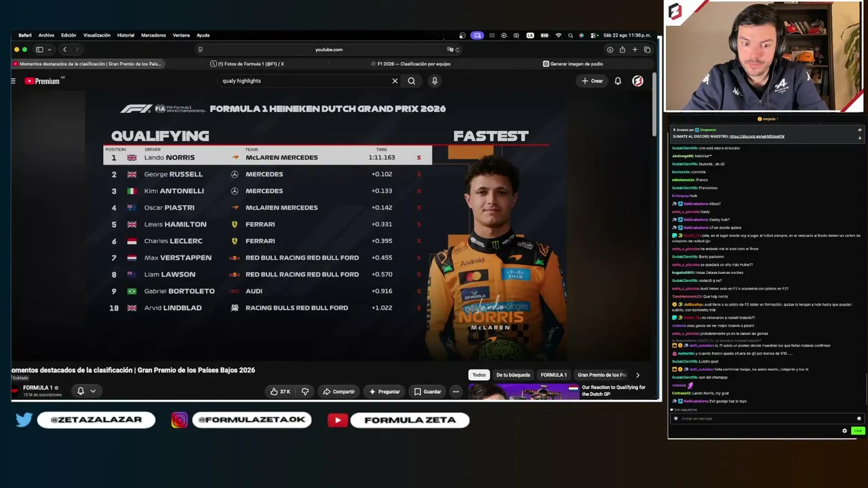This screenshot has width=868, height=488.
Task: Open the Safari downloads list
Action: (x=610, y=49)
